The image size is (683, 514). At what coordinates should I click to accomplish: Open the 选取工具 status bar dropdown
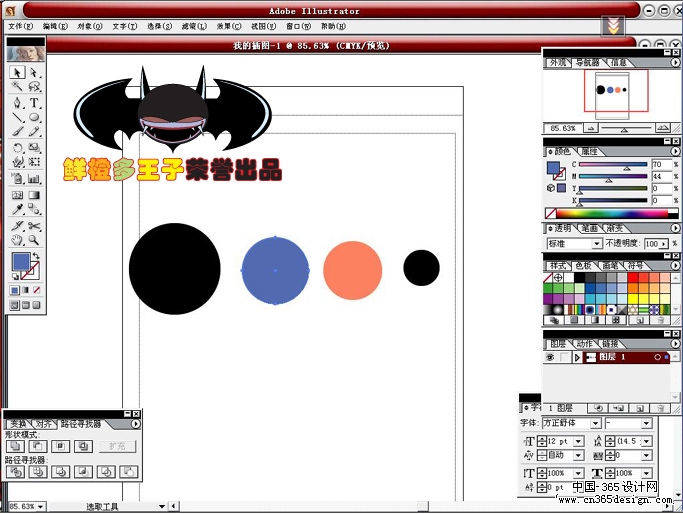tap(161, 507)
